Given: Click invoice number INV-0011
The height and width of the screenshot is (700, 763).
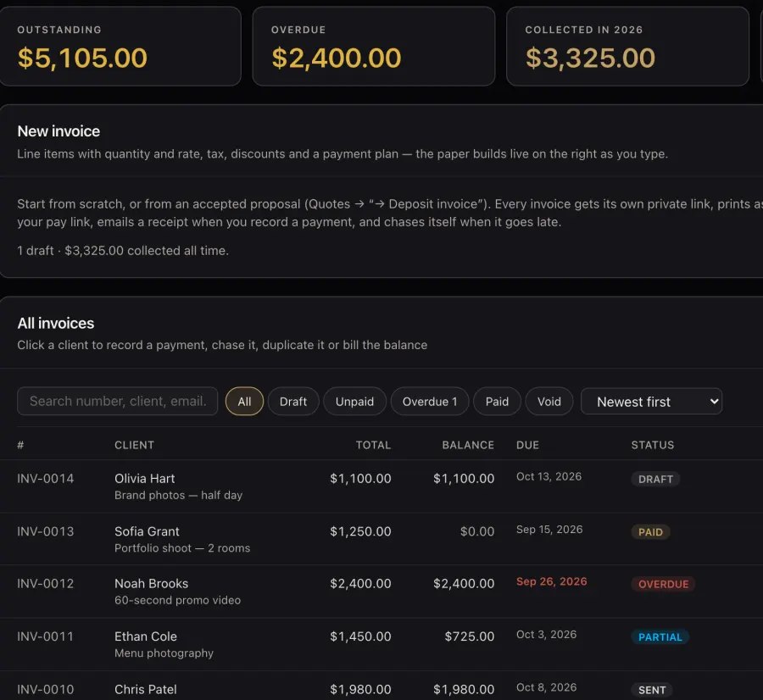Looking at the screenshot, I should click(x=45, y=636).
